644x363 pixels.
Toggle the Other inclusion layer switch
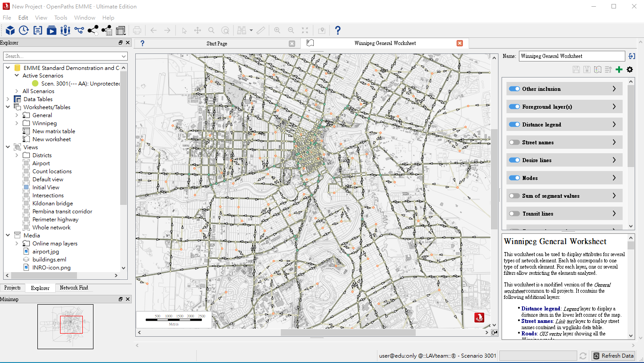(x=514, y=89)
